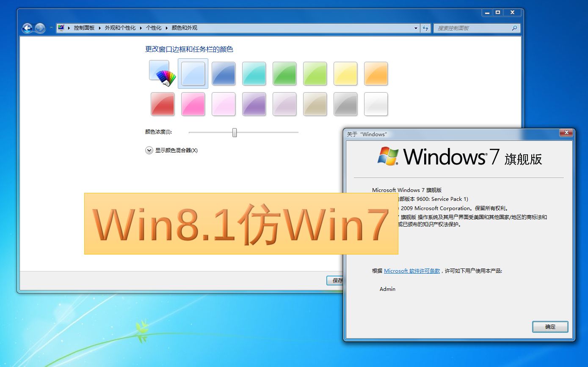Click the control panel icon in address bar

coord(61,28)
